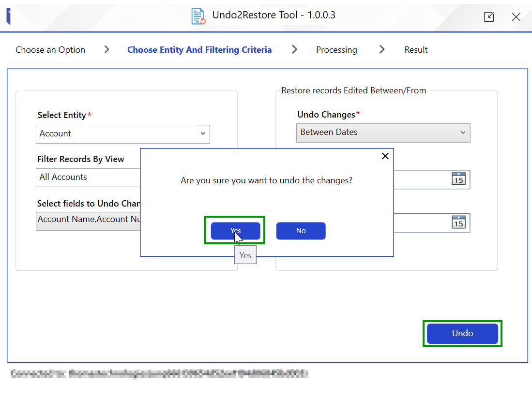Close the undo confirmation dialog
The image size is (532, 400).
pos(385,156)
